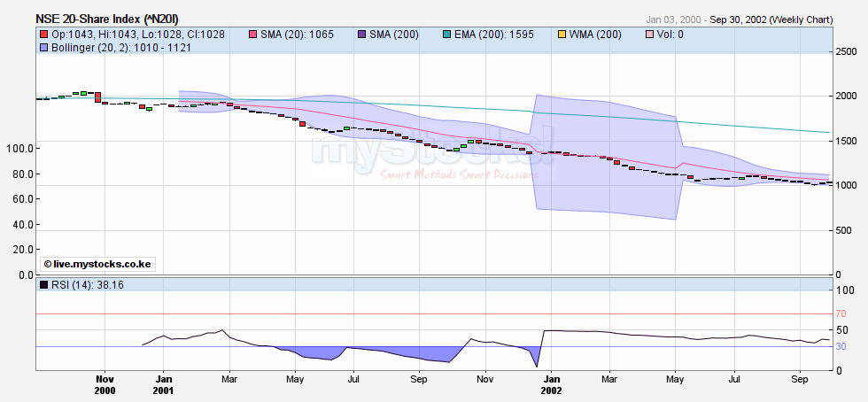Click the teal EMA (200) legend square

(448, 35)
